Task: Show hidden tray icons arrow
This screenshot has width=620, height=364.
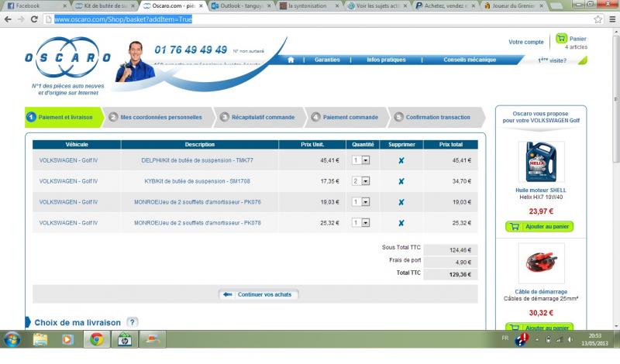Action: (537, 339)
